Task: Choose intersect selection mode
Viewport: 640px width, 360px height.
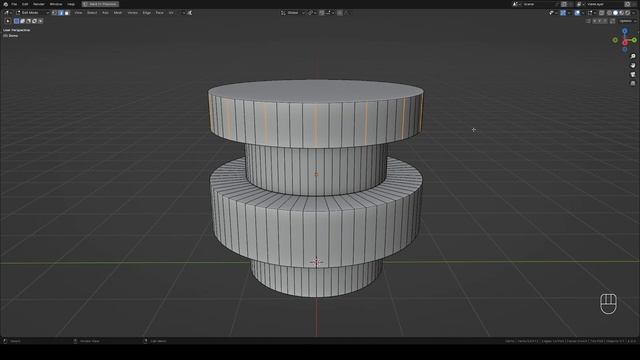Action: (40, 21)
